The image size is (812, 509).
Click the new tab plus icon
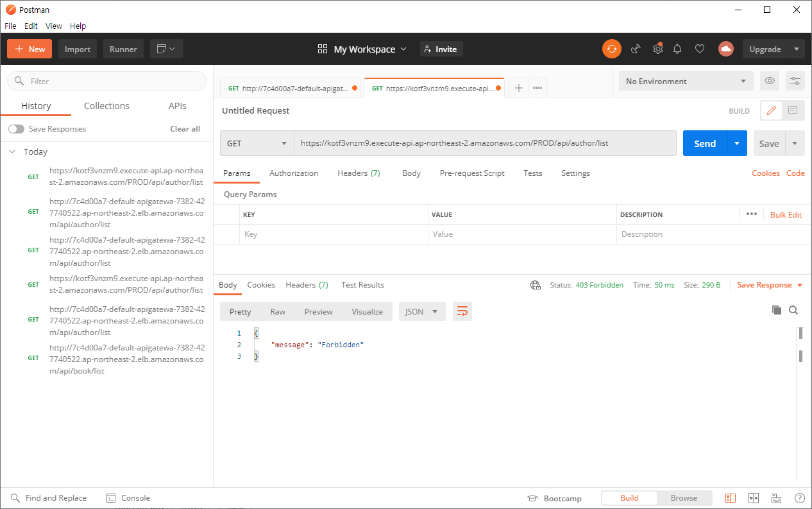519,88
